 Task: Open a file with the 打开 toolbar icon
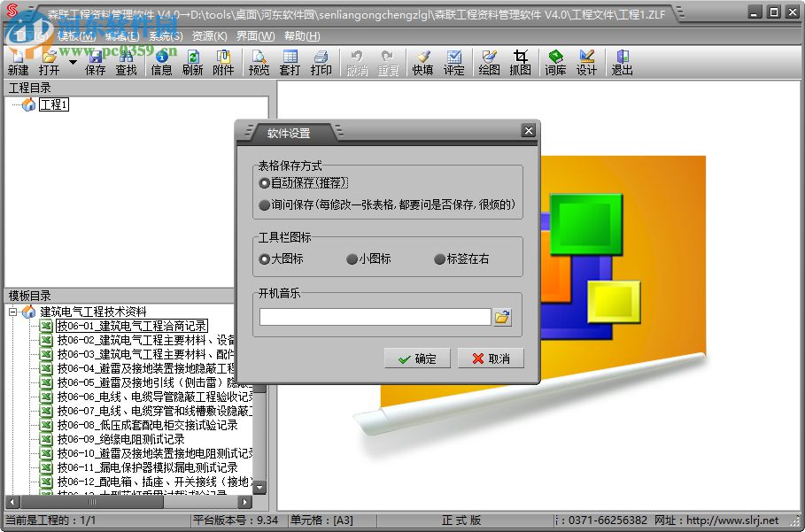click(x=51, y=60)
